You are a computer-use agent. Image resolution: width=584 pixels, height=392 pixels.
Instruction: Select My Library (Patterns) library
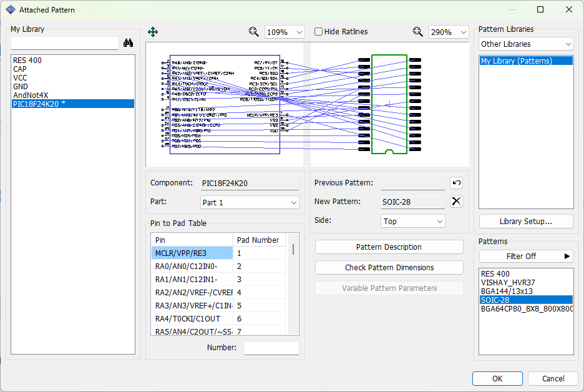pyautogui.click(x=526, y=61)
